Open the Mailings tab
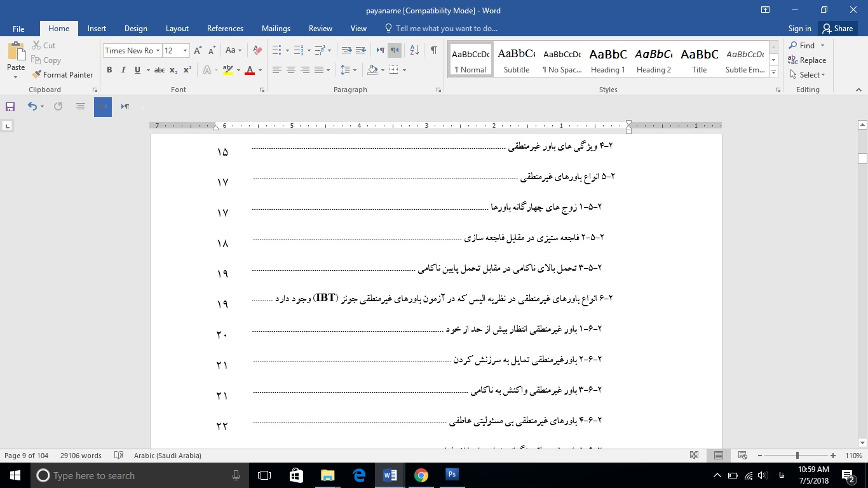This screenshot has width=868, height=488. [x=276, y=29]
